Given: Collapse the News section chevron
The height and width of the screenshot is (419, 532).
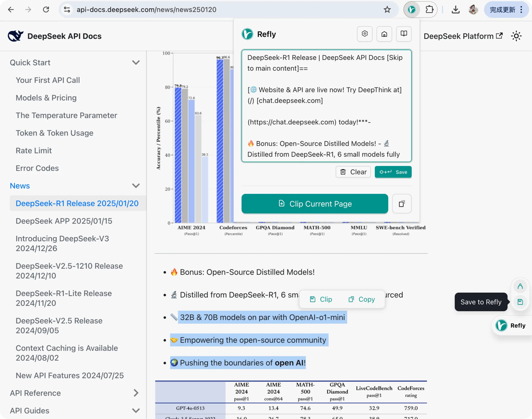Looking at the screenshot, I should pyautogui.click(x=136, y=186).
